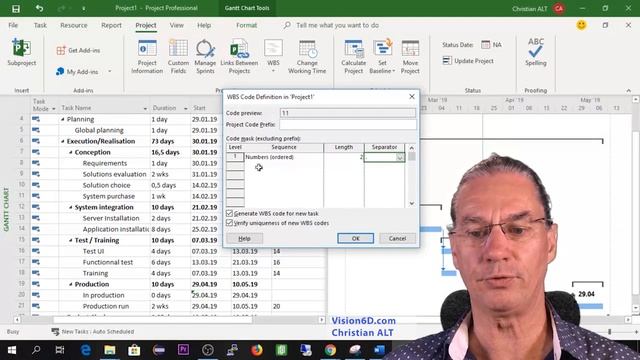
Task: Collapse the Execution/Realisation summary task
Action: (x=63, y=141)
